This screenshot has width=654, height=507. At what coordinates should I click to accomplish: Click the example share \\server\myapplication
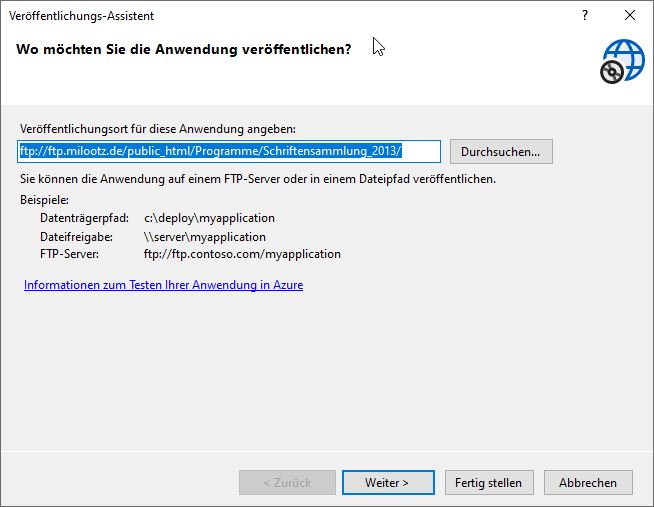205,237
